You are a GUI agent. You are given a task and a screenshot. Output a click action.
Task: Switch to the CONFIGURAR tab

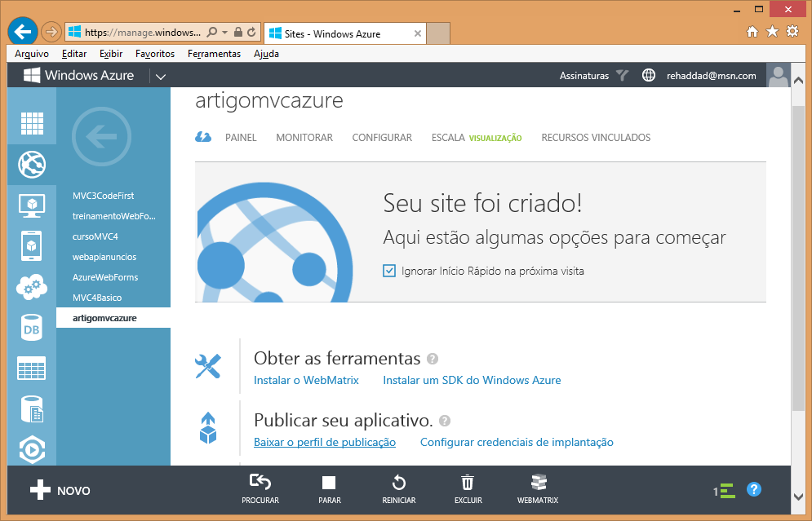click(382, 138)
